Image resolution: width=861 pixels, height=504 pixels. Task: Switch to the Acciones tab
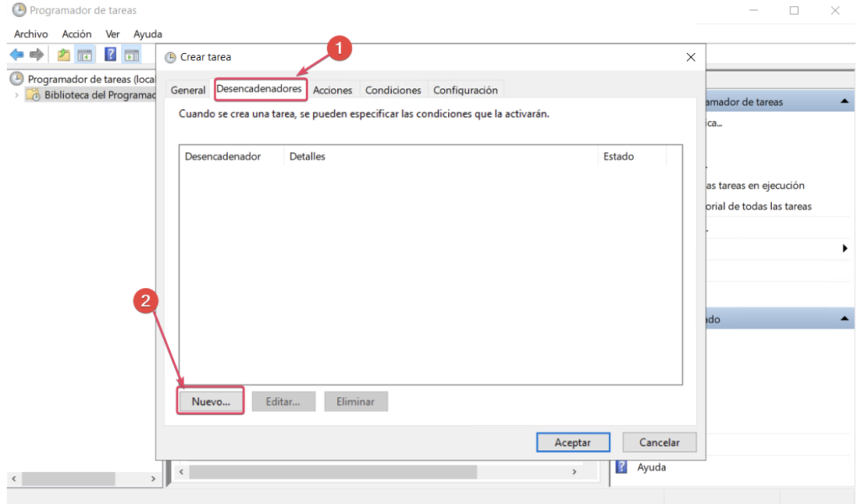[332, 90]
